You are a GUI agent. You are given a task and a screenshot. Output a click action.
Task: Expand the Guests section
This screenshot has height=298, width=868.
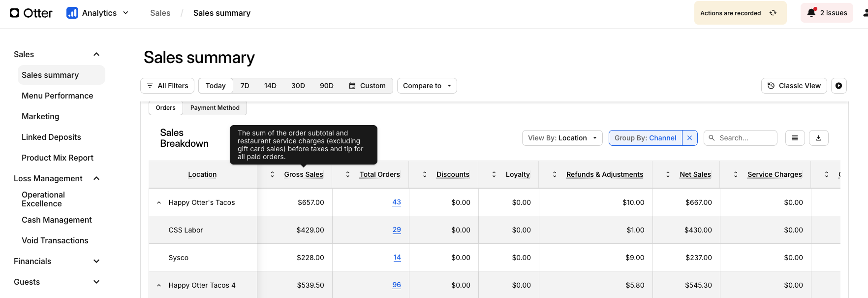click(x=96, y=282)
